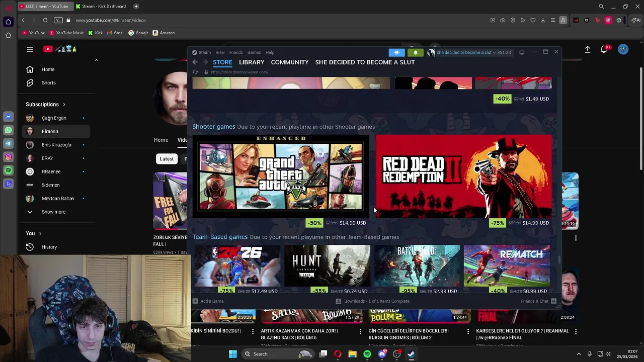Click the Opera heart bookmark icon
This screenshot has height=362, width=644.
pyautogui.click(x=533, y=20)
